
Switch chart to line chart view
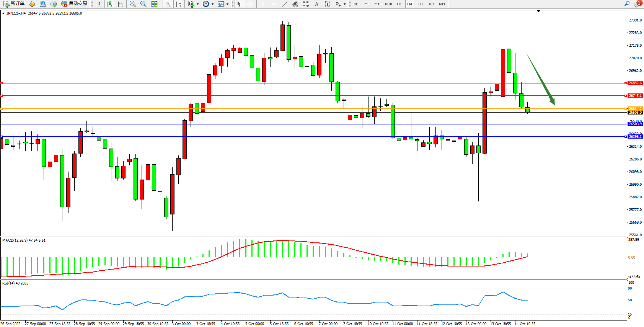coord(120,4)
